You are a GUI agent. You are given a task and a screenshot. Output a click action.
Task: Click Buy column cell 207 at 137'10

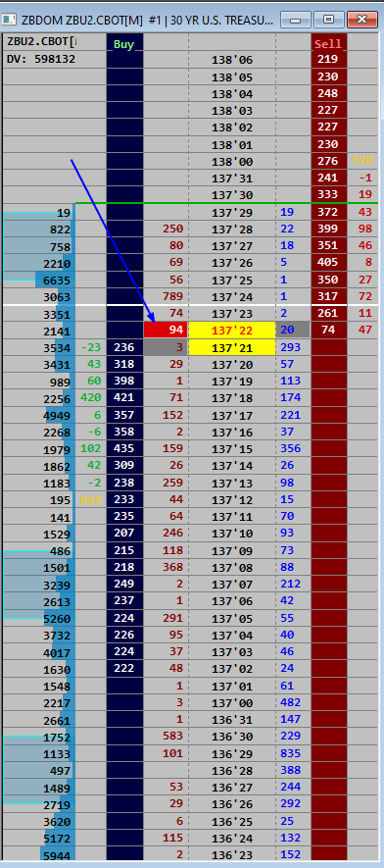(124, 534)
